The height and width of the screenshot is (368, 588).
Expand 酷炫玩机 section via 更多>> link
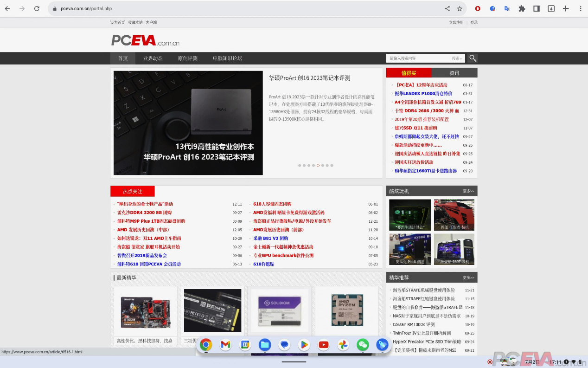pos(469,191)
